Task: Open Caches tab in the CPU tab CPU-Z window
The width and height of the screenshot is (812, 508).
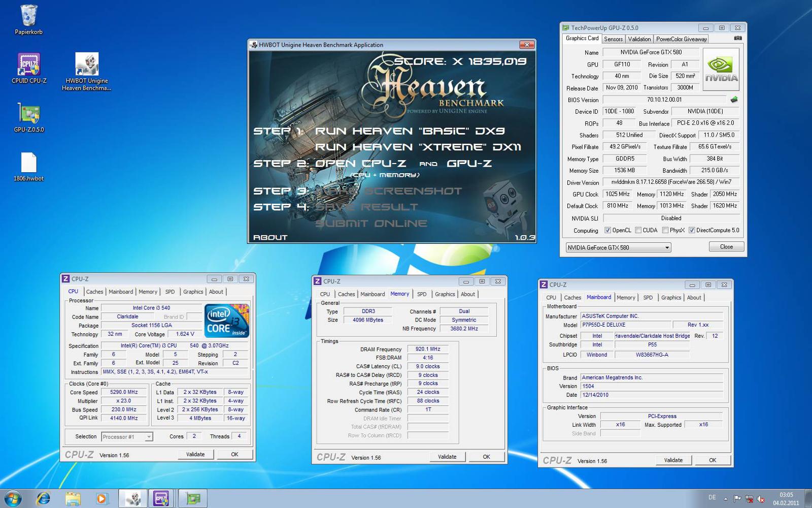Action: (94, 292)
